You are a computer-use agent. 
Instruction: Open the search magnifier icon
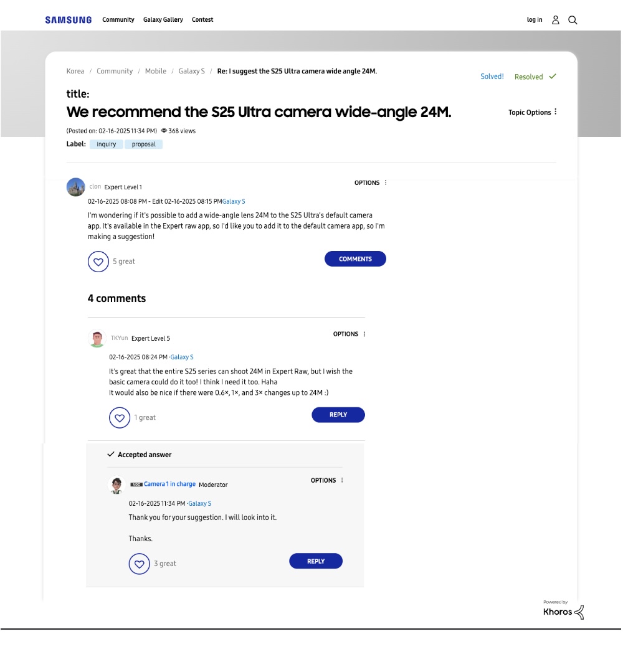click(573, 20)
